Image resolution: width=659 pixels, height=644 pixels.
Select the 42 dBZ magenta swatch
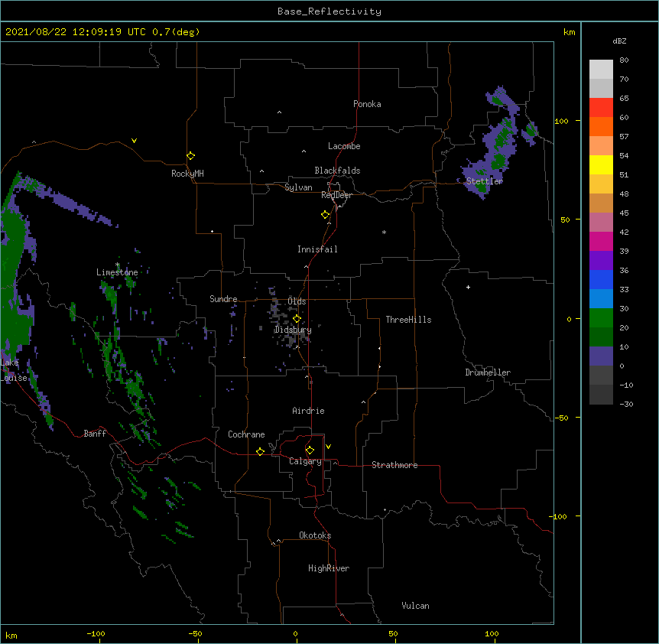601,241
